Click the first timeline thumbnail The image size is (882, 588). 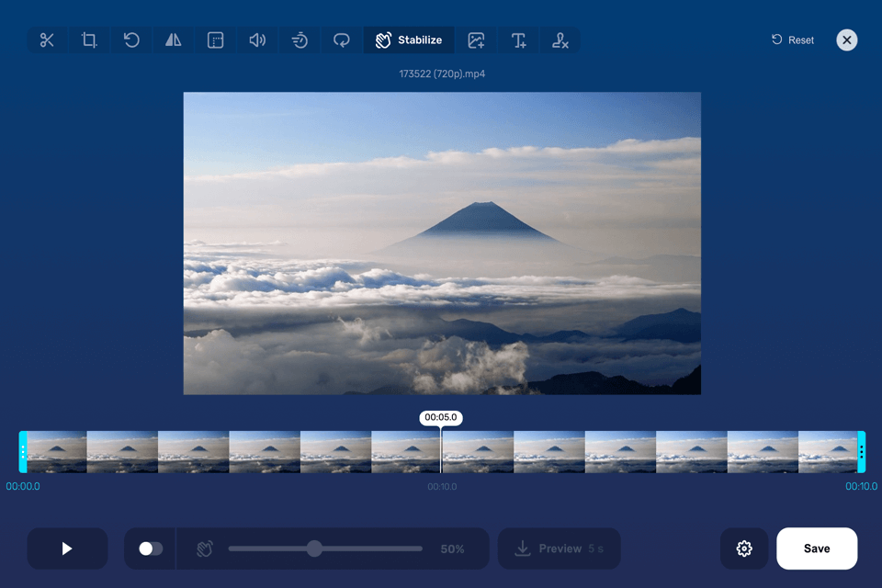tap(57, 452)
